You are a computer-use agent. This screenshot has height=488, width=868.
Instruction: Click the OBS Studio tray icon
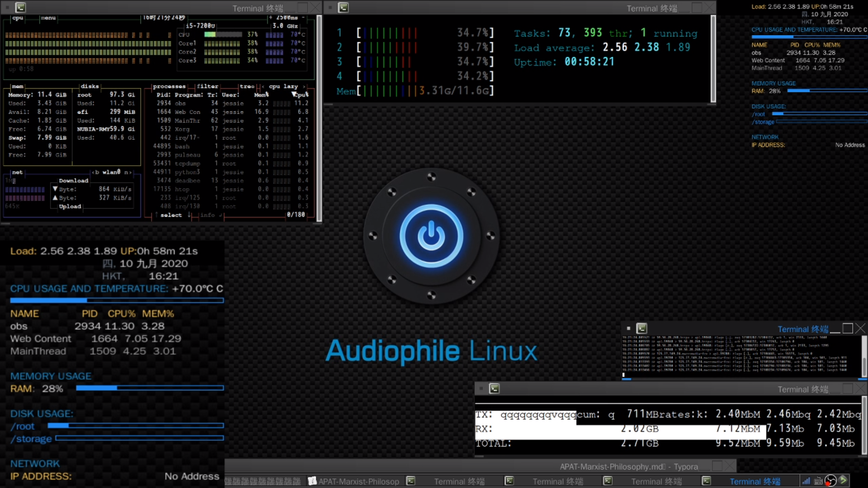(830, 481)
